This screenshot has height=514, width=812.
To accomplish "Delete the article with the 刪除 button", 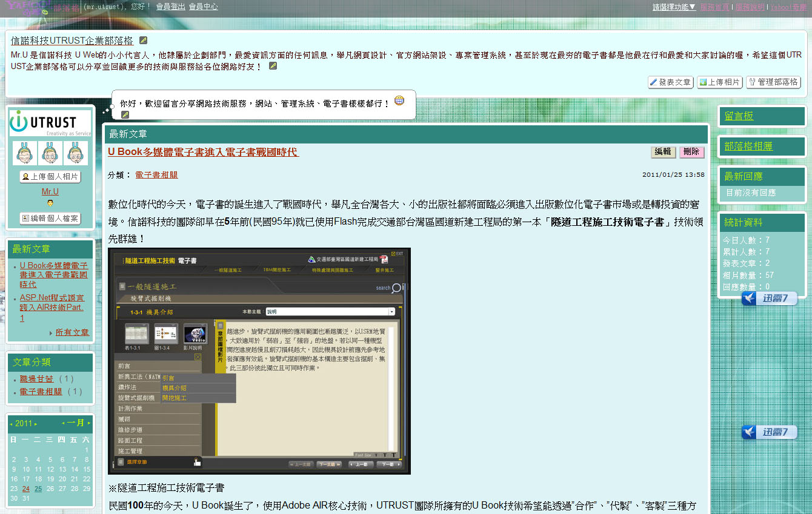I will 691,152.
